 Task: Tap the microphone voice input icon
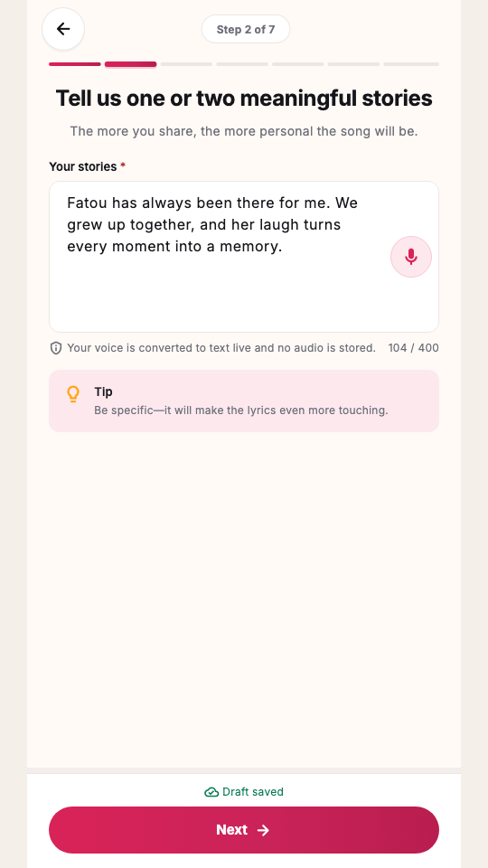411,257
